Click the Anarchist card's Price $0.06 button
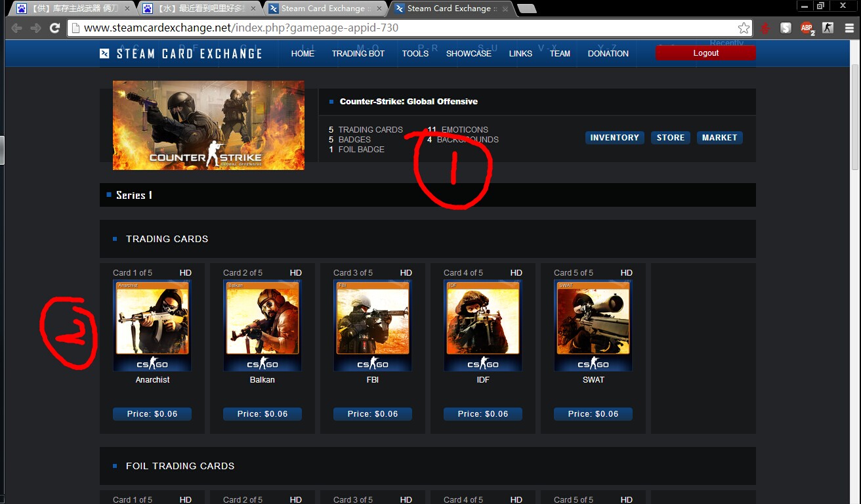This screenshot has height=504, width=861. tap(152, 414)
